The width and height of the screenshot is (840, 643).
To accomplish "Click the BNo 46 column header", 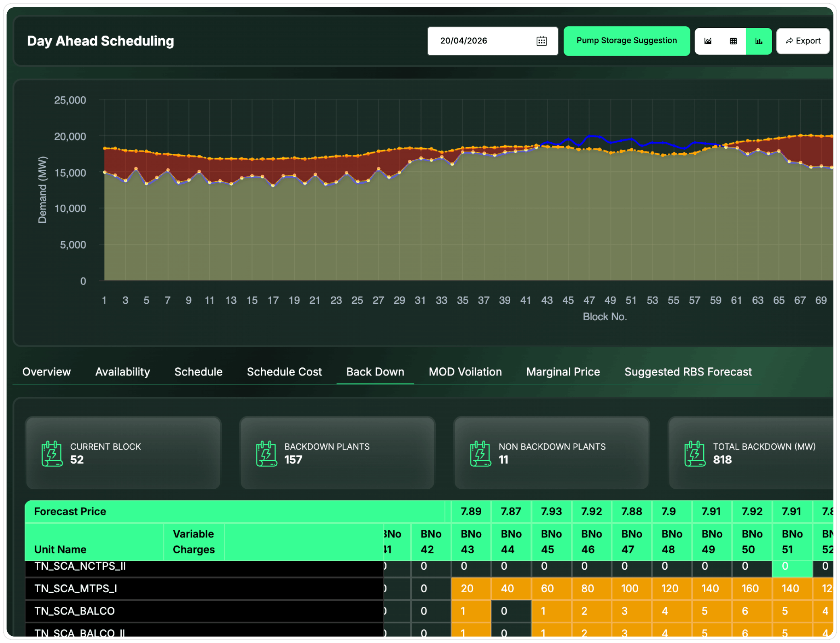I will pyautogui.click(x=591, y=541).
